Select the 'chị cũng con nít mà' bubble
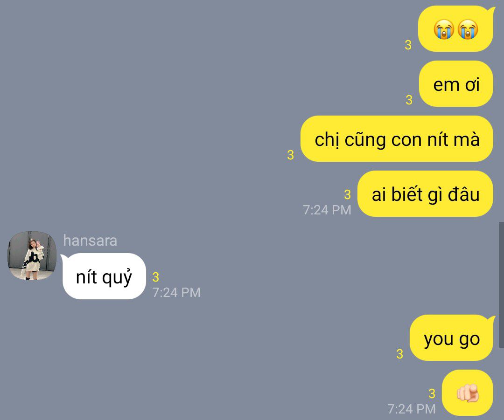 [397, 139]
